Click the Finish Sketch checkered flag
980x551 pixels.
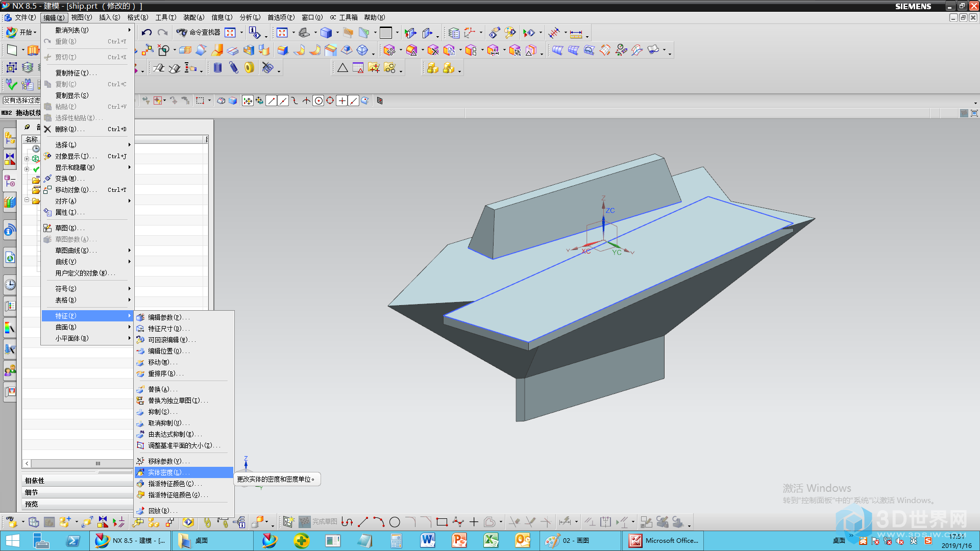pyautogui.click(x=305, y=522)
